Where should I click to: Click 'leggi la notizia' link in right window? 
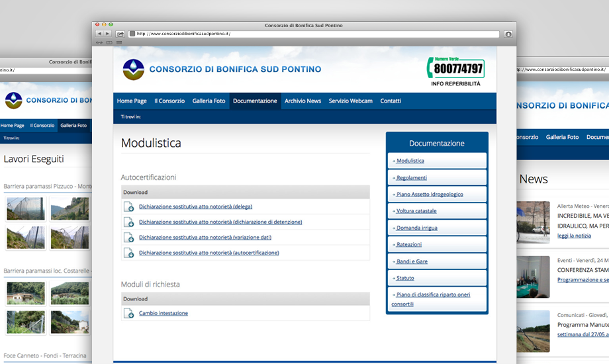pos(574,236)
